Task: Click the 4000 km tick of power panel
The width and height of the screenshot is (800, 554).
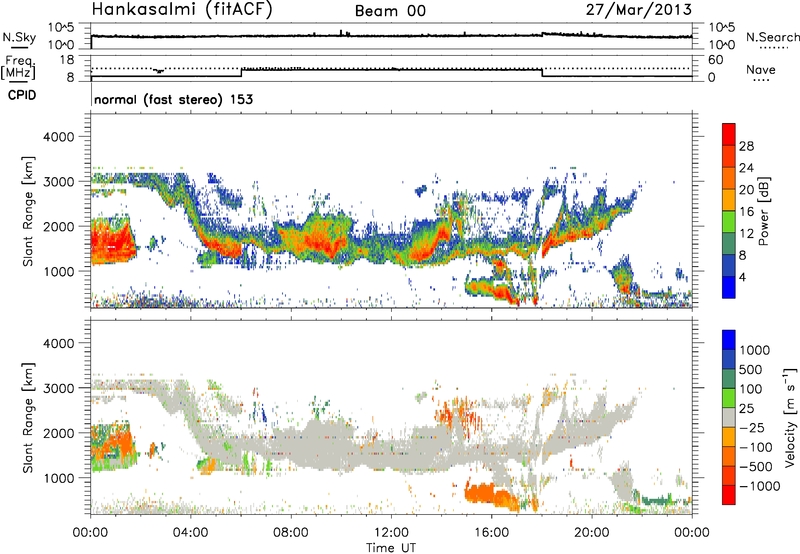Action: point(58,137)
